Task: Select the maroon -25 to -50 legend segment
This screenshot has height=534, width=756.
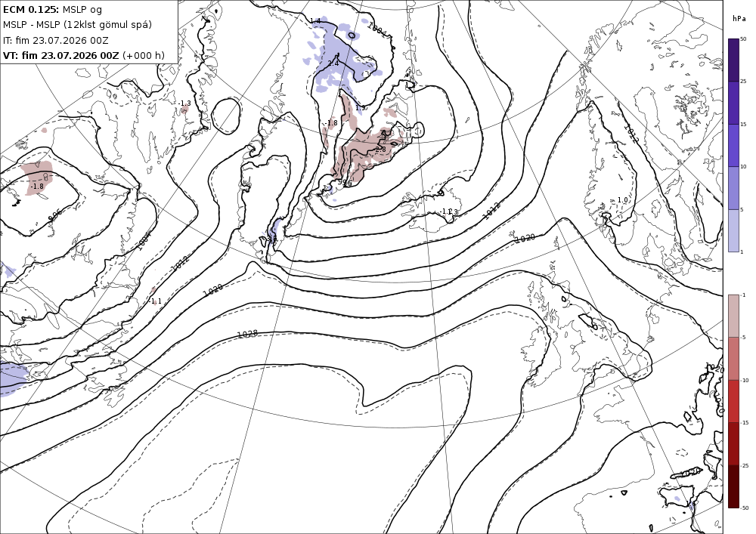Action: [733, 486]
